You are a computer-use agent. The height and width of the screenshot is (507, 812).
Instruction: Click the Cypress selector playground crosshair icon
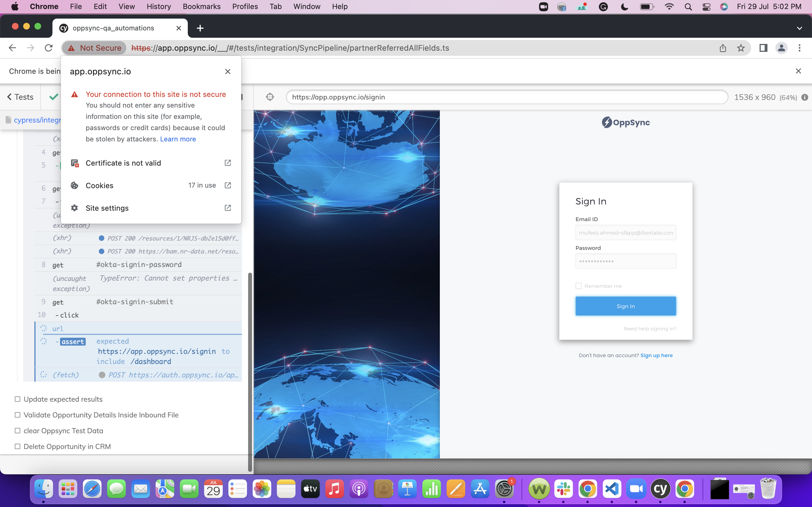[270, 97]
